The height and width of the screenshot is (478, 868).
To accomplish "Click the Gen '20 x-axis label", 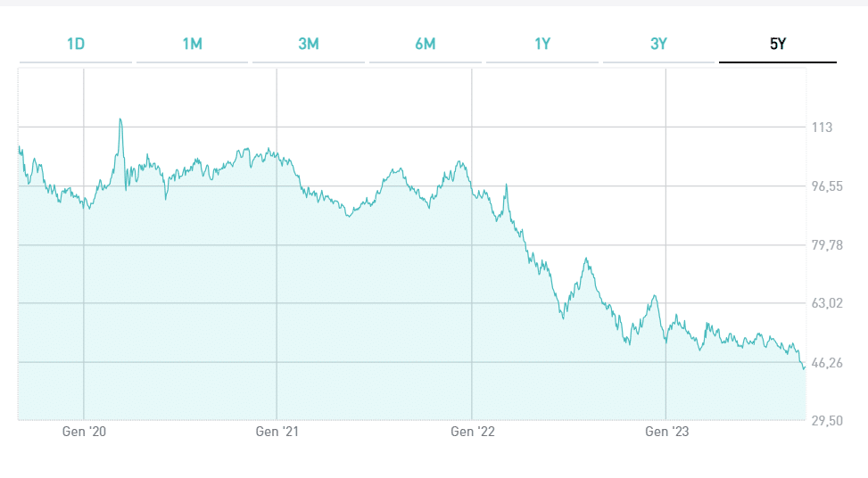I will pos(85,432).
